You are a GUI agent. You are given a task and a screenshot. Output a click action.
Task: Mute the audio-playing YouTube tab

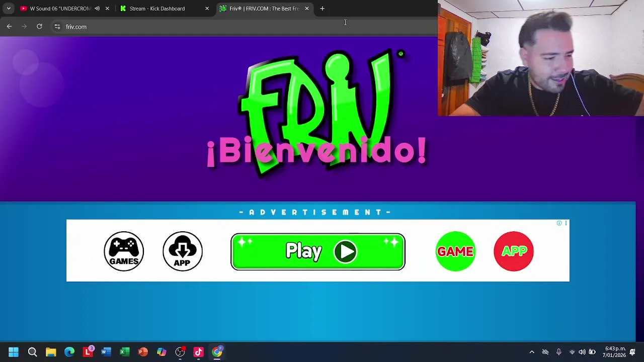click(x=97, y=9)
